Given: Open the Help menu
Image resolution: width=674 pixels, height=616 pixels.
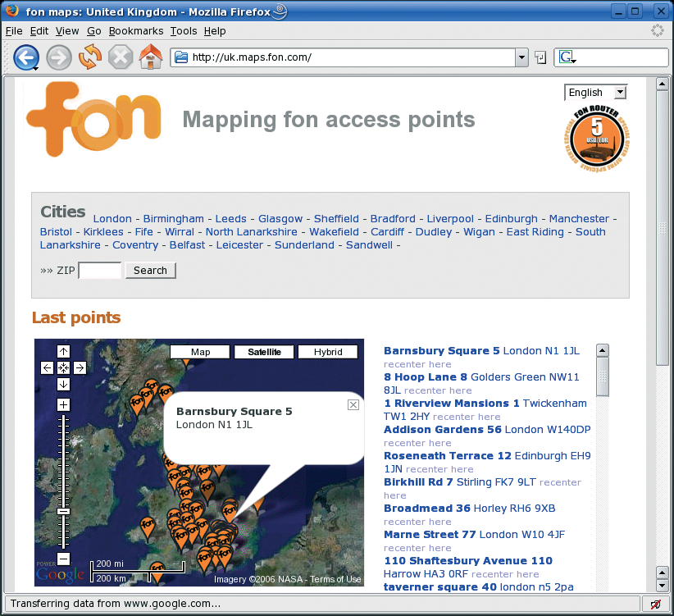Looking at the screenshot, I should [215, 31].
